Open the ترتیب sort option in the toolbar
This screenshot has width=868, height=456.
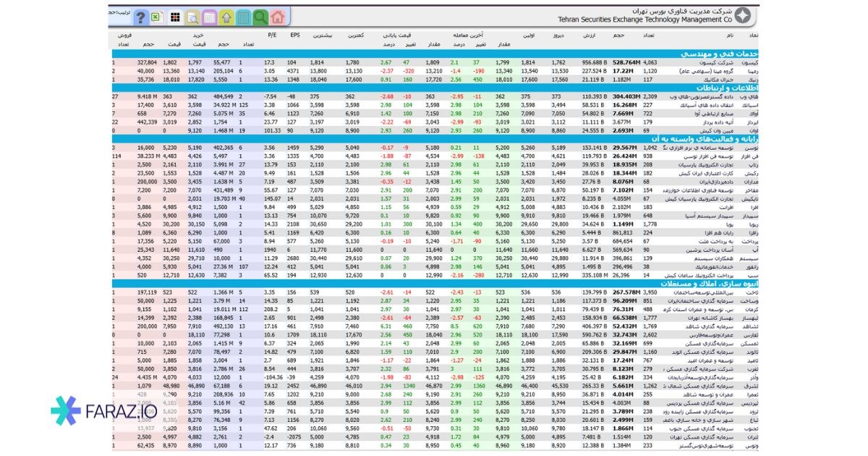pyautogui.click(x=117, y=13)
